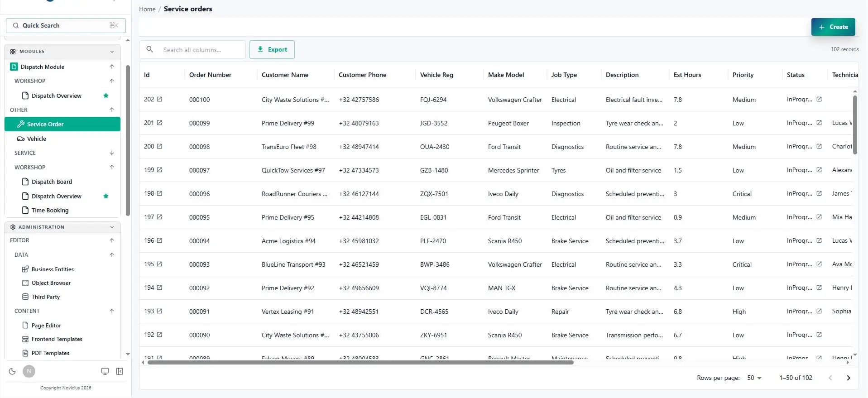
Task: Sort by Est Hours column header
Action: click(x=687, y=75)
